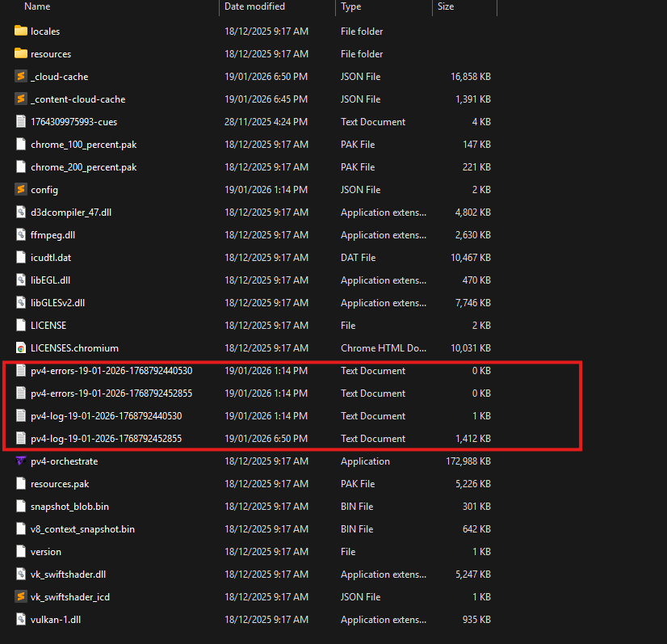The width and height of the screenshot is (667, 644).
Task: Click the vulkan-1.dll file icon
Action: pyautogui.click(x=21, y=619)
